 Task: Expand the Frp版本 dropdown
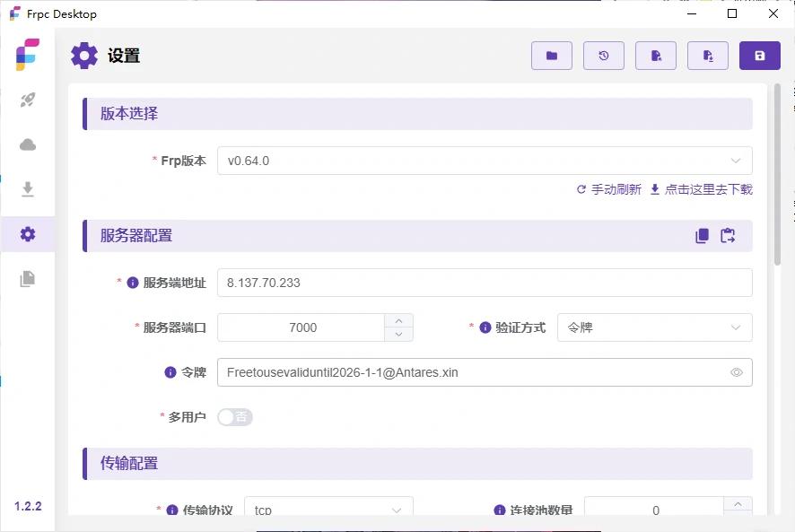485,161
